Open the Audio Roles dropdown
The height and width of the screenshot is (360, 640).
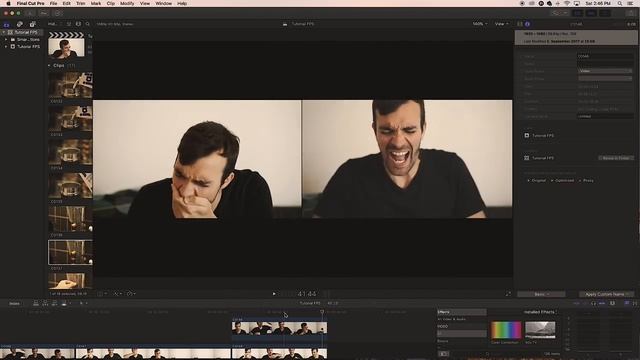point(605,78)
